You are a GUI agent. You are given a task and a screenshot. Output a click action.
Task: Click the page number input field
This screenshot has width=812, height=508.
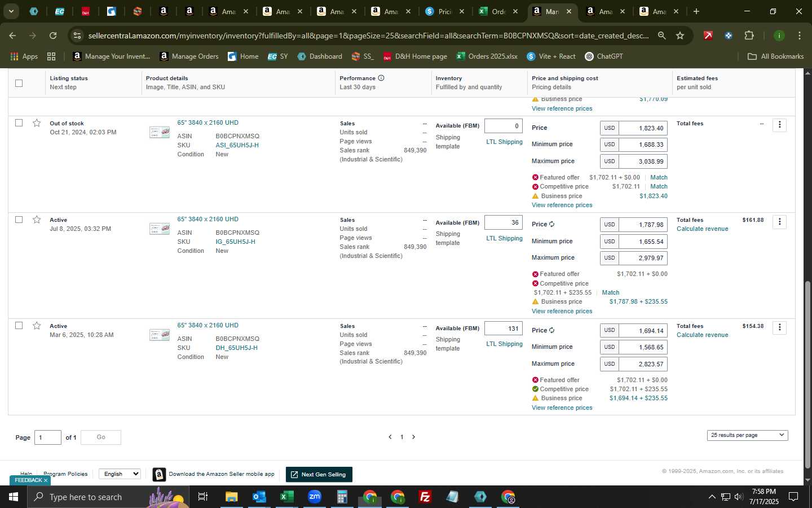tap(48, 437)
